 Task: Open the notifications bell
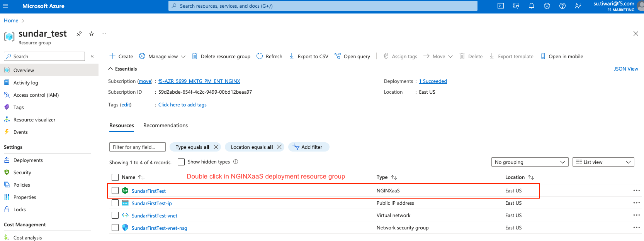[x=532, y=6]
